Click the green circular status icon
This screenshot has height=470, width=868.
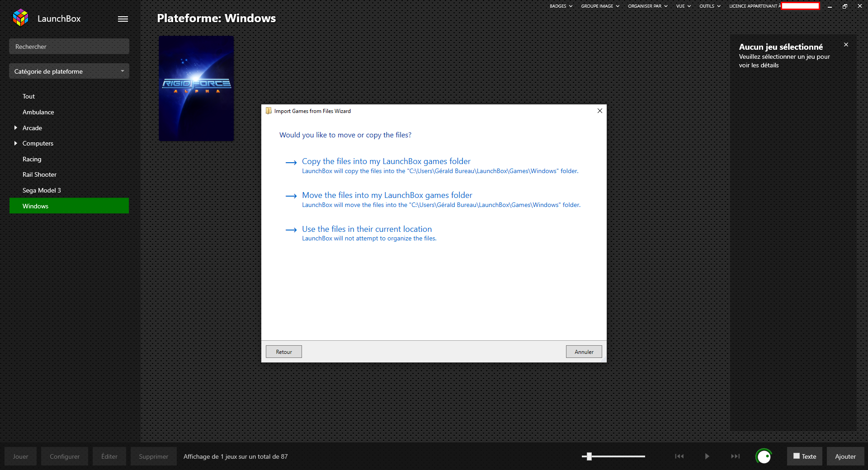764,456
